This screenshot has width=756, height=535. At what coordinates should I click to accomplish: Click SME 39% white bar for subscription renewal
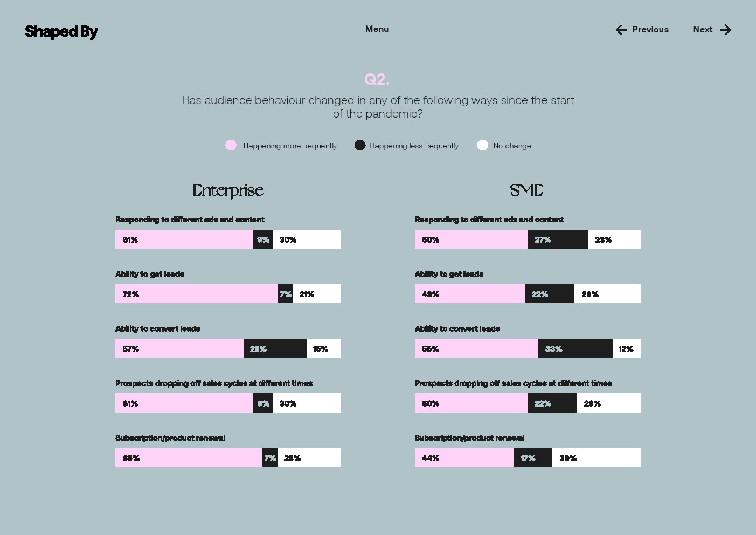pyautogui.click(x=597, y=458)
